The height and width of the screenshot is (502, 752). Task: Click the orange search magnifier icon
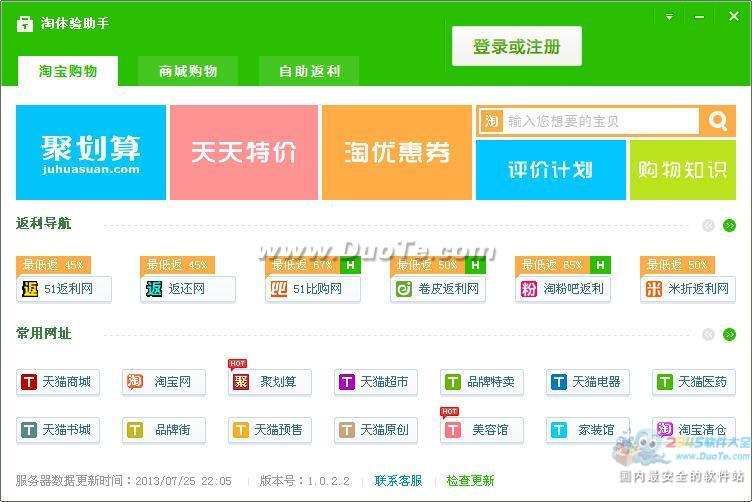point(717,121)
